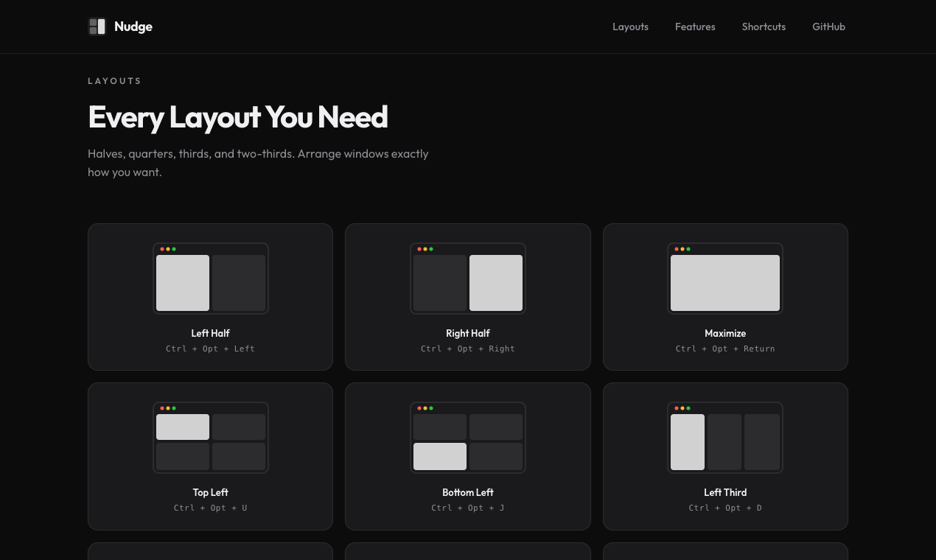Click the Left Half card title
The width and height of the screenshot is (936, 560).
[211, 333]
